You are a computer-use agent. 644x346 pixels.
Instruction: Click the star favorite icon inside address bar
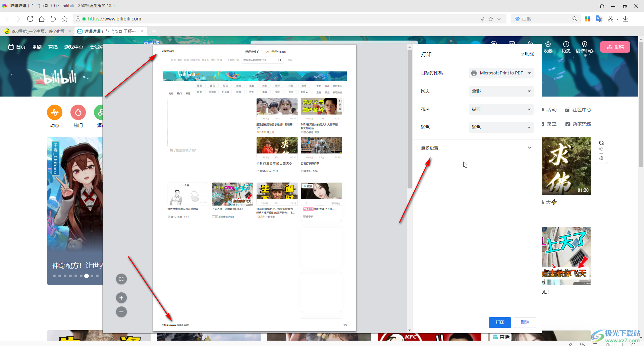point(491,19)
